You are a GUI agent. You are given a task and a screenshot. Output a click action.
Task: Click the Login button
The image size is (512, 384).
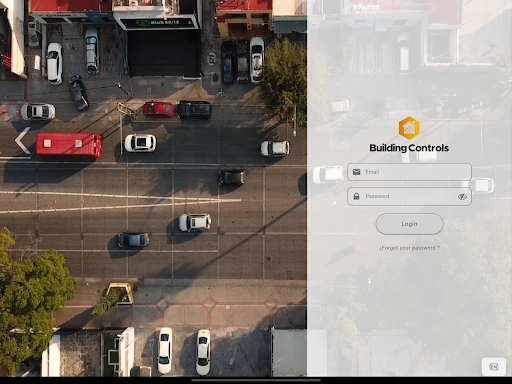409,224
